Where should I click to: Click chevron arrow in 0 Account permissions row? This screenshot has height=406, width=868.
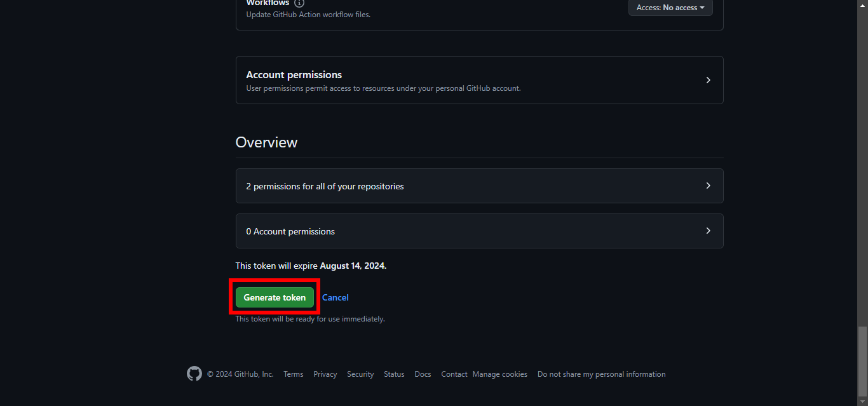pyautogui.click(x=708, y=231)
